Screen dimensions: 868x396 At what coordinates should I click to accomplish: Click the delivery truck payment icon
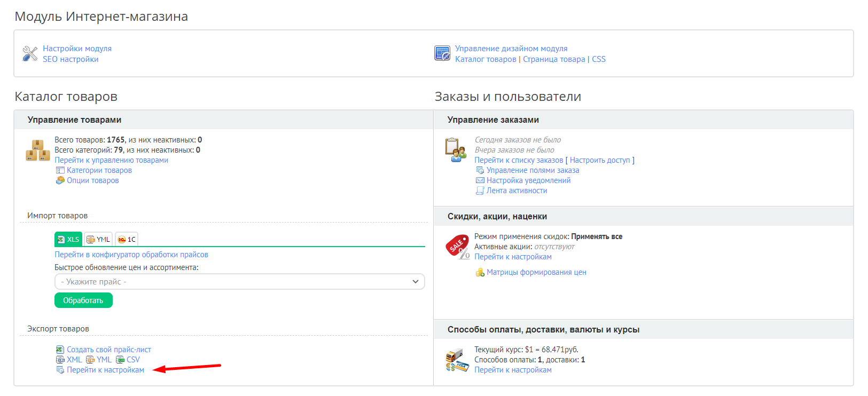click(x=457, y=360)
